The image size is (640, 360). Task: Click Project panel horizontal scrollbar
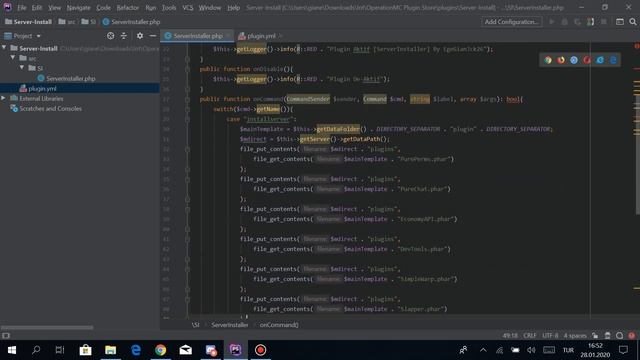click(x=47, y=327)
